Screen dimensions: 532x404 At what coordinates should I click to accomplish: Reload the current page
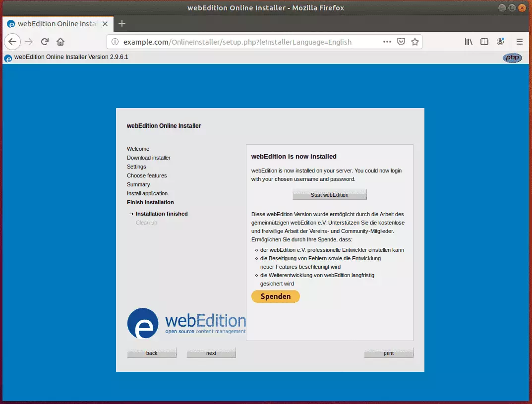45,42
